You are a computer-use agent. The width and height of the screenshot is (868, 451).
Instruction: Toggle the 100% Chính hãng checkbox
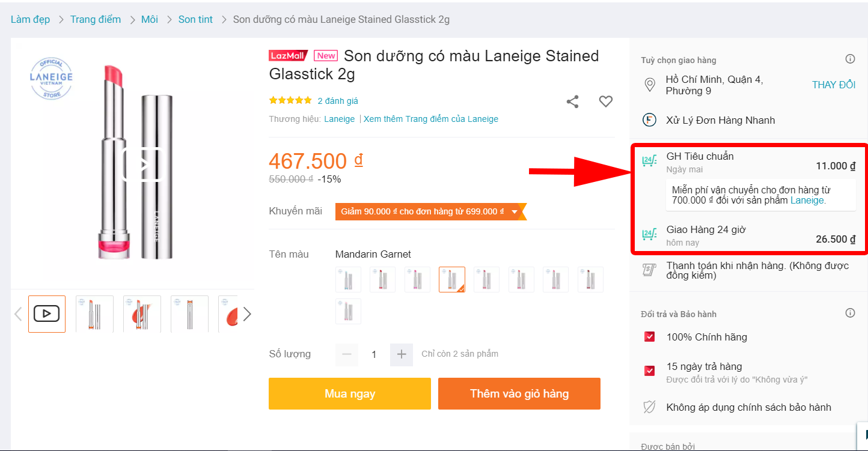[649, 337]
